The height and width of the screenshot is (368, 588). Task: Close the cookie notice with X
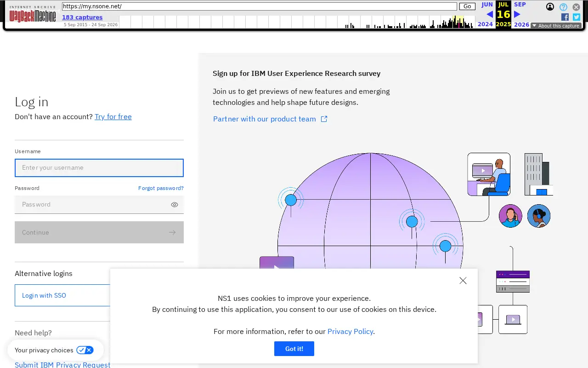pyautogui.click(x=463, y=281)
